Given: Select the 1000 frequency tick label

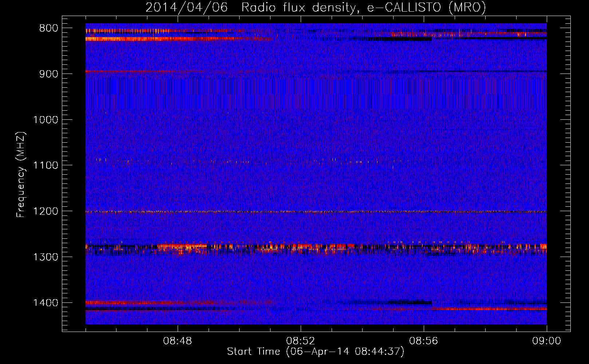Looking at the screenshot, I should click(x=46, y=120).
